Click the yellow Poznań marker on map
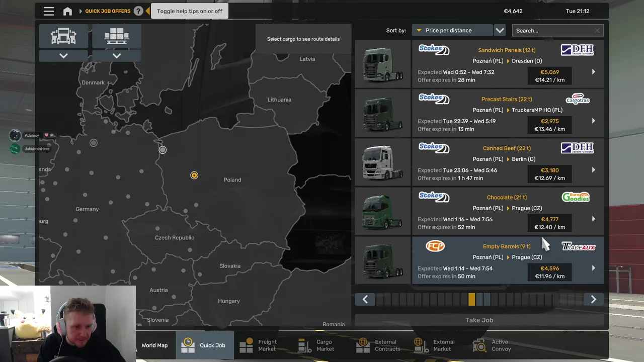 194,175
